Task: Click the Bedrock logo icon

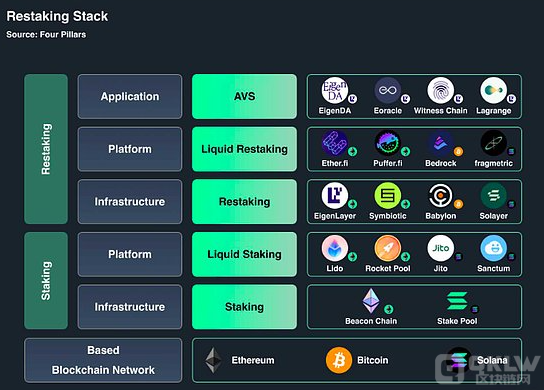Action: 441,143
